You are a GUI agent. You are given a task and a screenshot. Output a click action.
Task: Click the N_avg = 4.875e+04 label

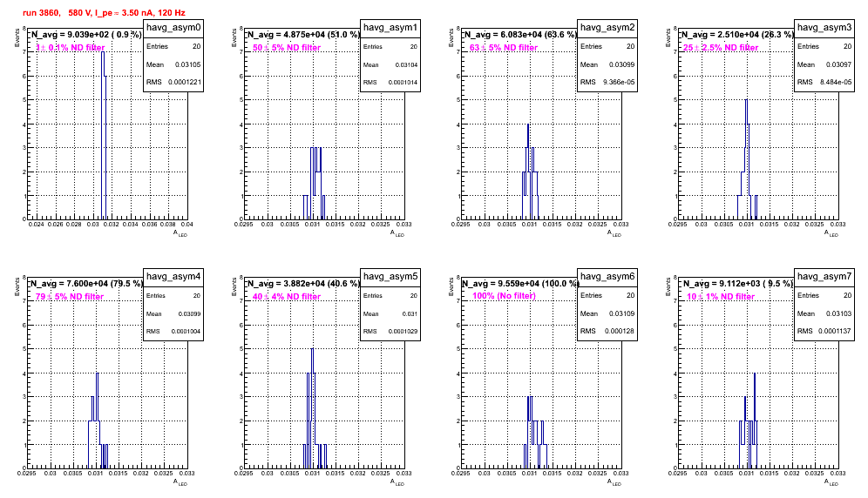click(302, 34)
